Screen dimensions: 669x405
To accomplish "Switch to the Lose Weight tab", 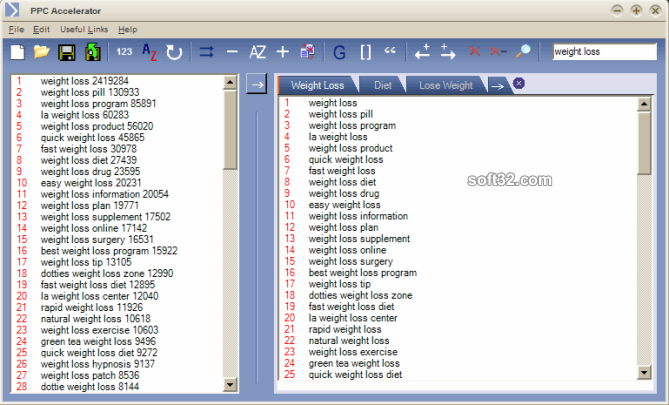I will point(446,85).
